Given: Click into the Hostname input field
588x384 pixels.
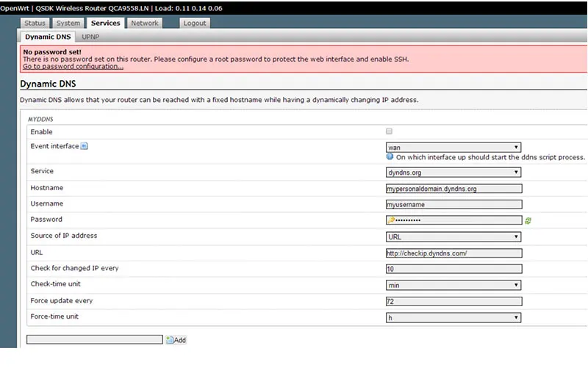Looking at the screenshot, I should click(453, 189).
